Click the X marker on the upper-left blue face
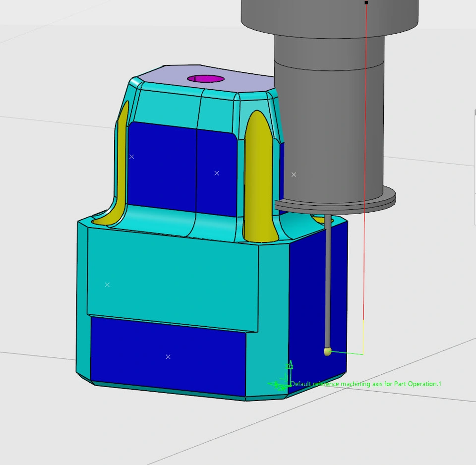 click(132, 157)
